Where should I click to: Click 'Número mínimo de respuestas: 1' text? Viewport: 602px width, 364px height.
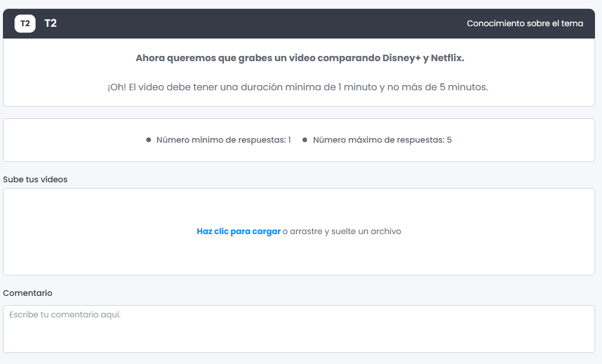223,140
